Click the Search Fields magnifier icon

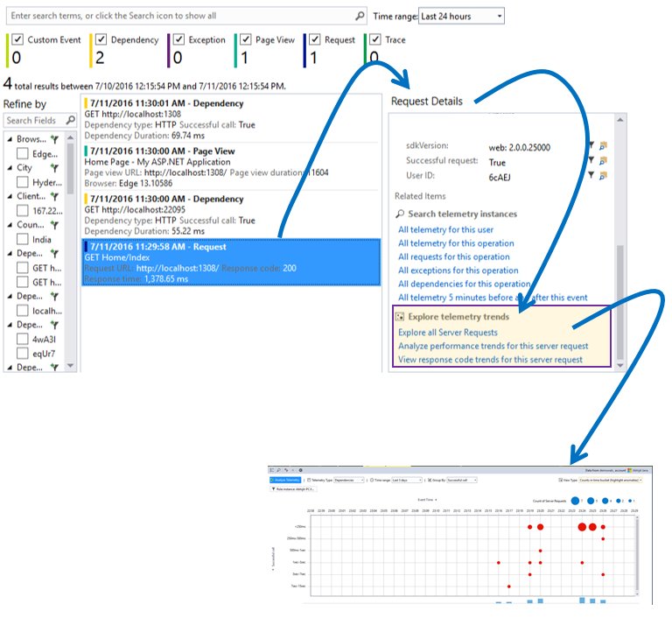tap(71, 120)
